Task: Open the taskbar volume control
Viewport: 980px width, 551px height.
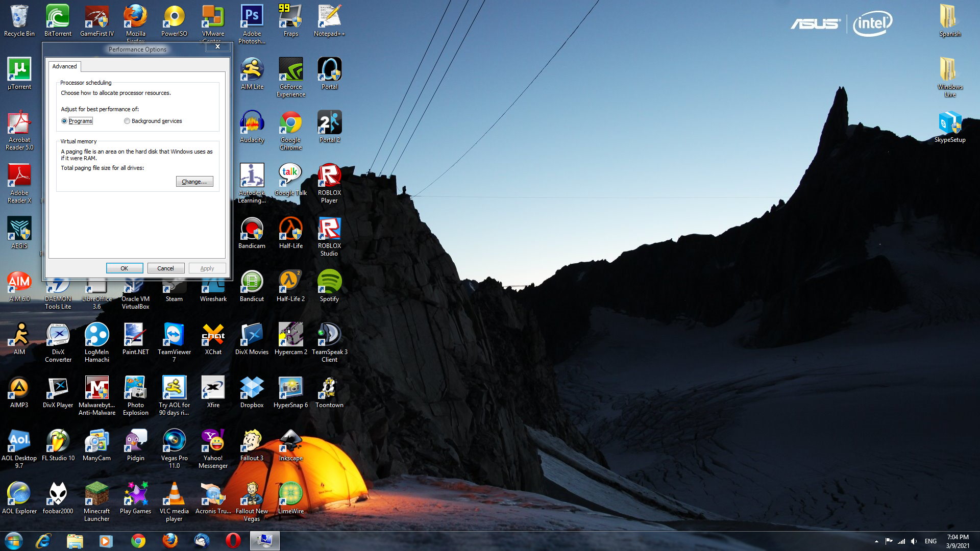Action: pos(914,541)
